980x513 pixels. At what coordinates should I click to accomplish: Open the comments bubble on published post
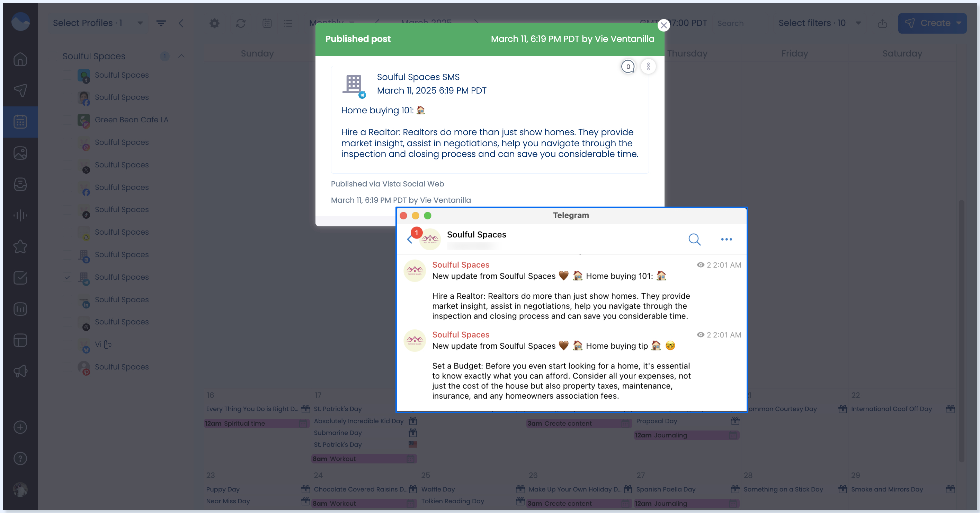click(628, 67)
